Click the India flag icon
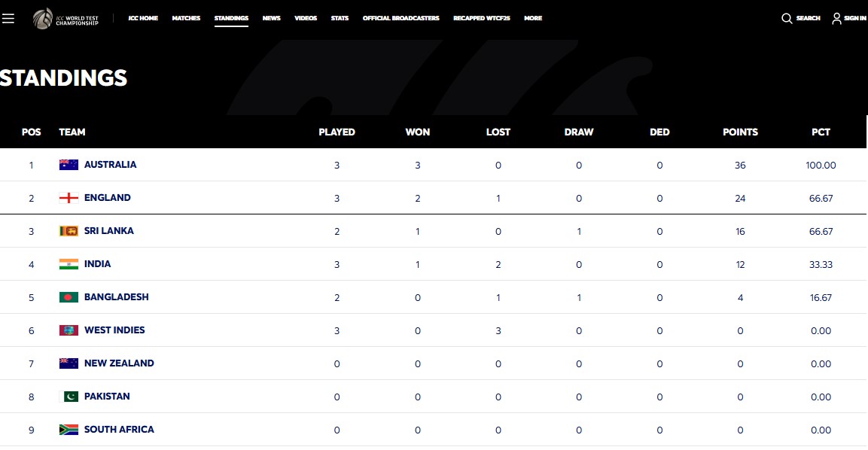 pos(69,264)
